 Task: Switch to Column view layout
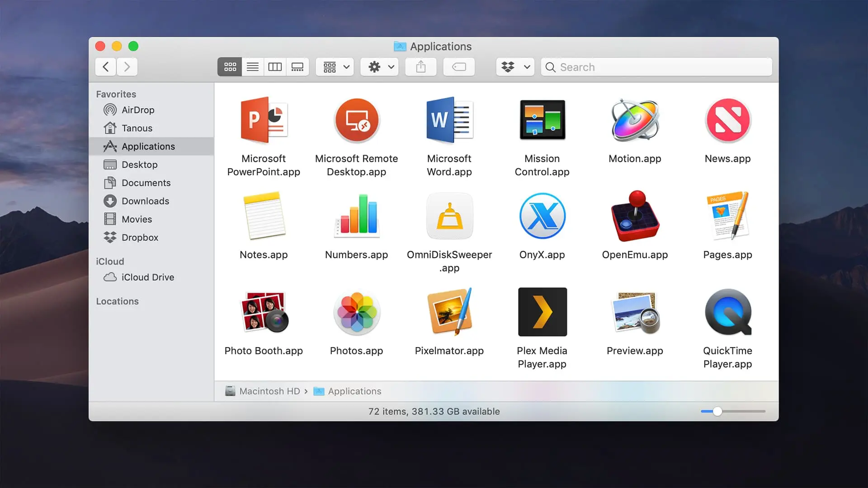275,67
